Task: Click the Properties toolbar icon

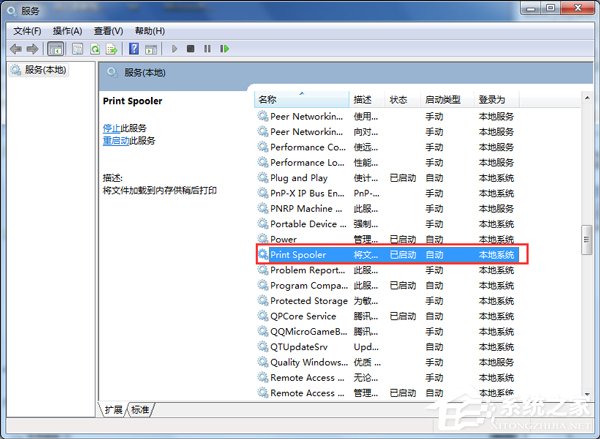Action: tap(76, 48)
